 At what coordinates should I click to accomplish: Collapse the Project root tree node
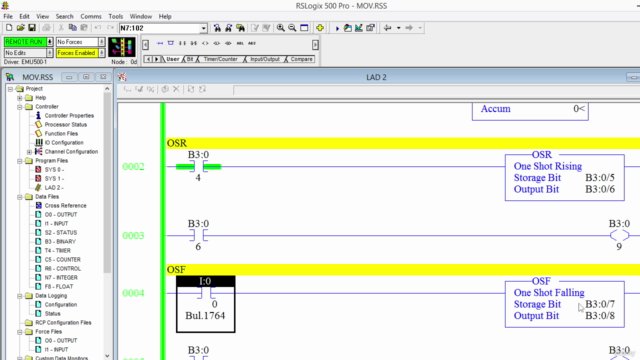pyautogui.click(x=11, y=89)
